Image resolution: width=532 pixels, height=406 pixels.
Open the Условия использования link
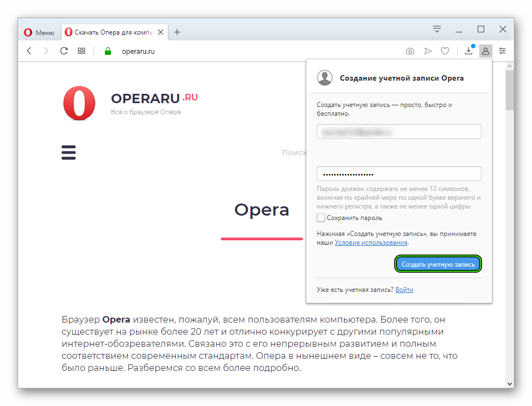tap(371, 243)
